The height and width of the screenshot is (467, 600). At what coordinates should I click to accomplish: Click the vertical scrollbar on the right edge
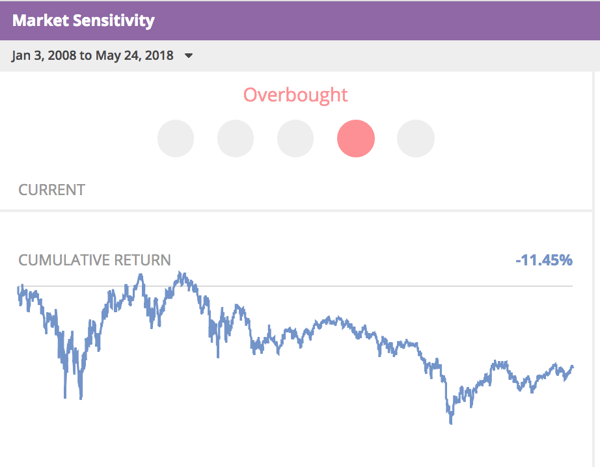(596, 269)
